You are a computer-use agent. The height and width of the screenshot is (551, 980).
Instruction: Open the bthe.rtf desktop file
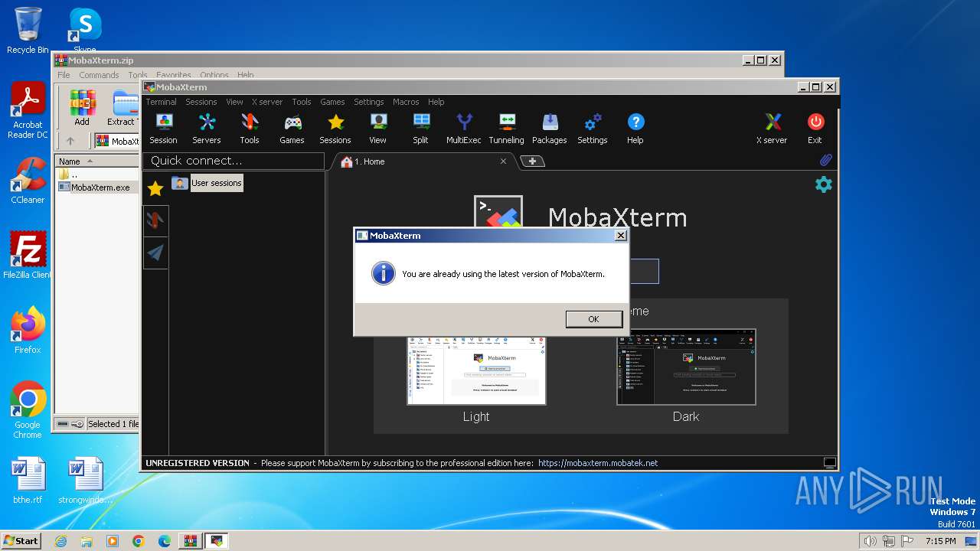28,481
